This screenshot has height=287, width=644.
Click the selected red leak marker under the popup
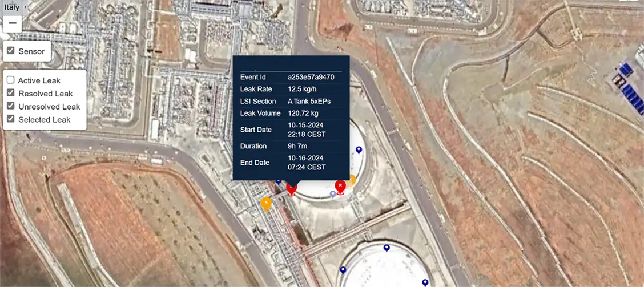point(291,189)
